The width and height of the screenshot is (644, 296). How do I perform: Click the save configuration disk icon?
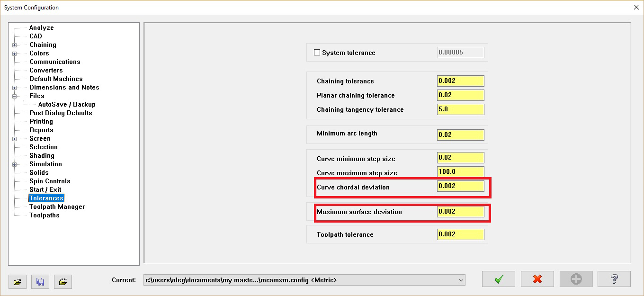coord(40,282)
